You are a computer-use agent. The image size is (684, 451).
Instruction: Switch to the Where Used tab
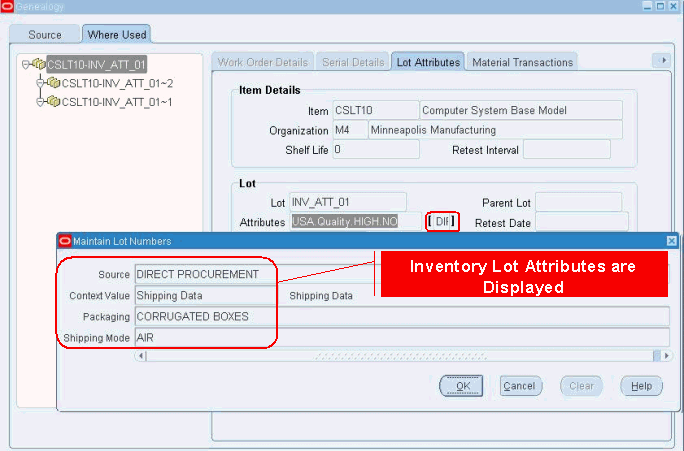(116, 34)
